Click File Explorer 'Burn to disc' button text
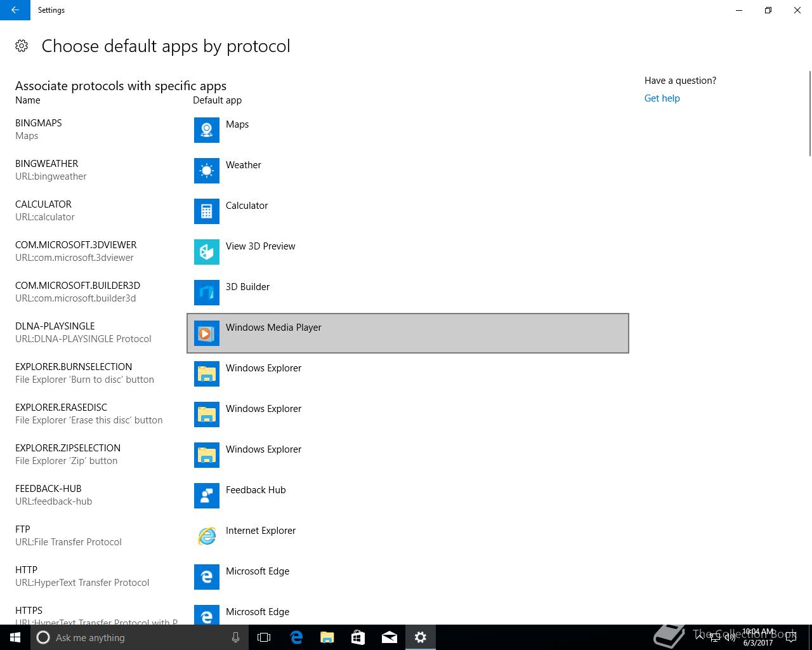Viewport: 812px width, 650px height. pyautogui.click(x=84, y=380)
